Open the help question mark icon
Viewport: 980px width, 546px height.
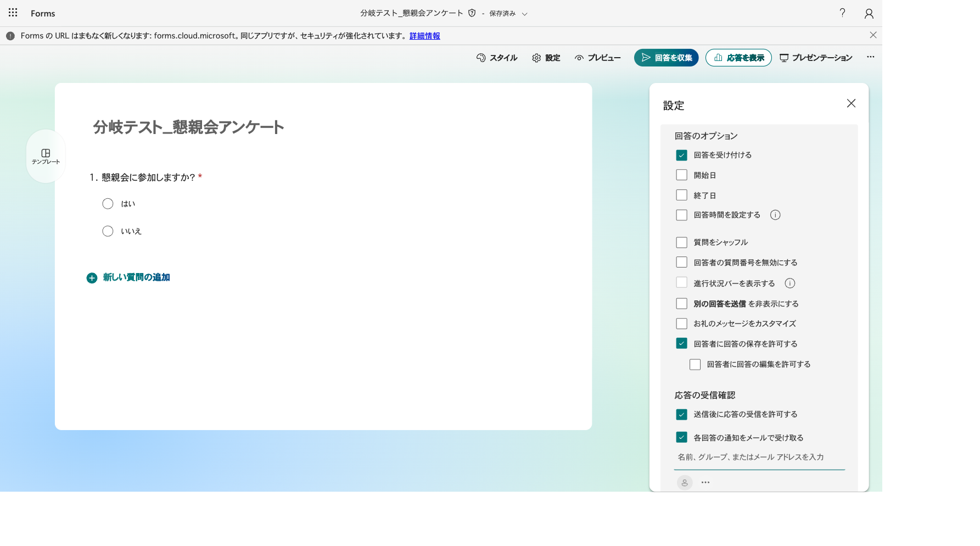pos(842,13)
